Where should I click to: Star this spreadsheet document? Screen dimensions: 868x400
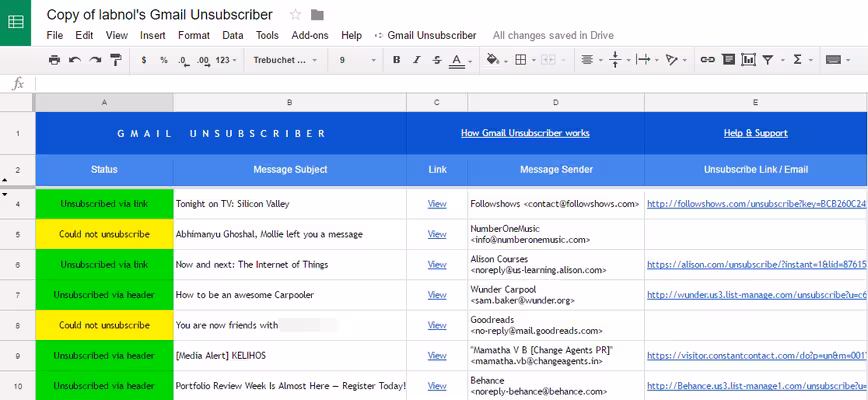(x=296, y=15)
